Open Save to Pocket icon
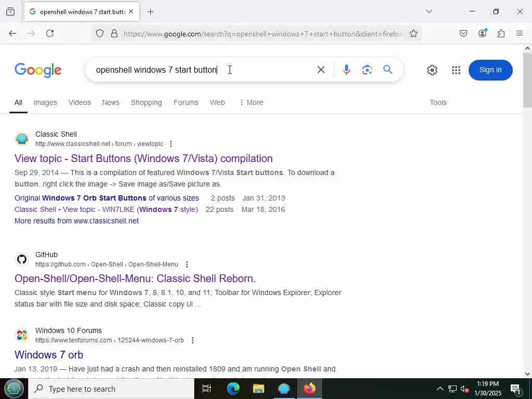The height and width of the screenshot is (399, 532). [463, 33]
